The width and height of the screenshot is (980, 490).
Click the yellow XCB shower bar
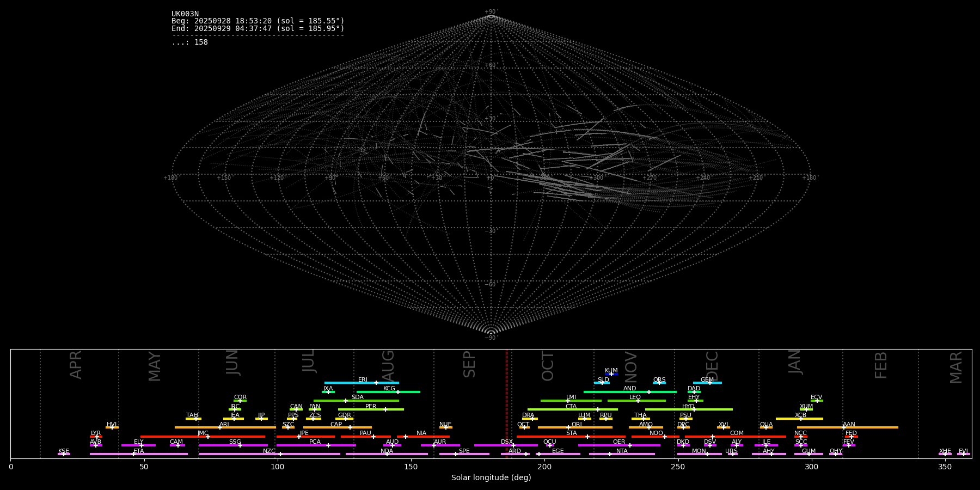(799, 419)
